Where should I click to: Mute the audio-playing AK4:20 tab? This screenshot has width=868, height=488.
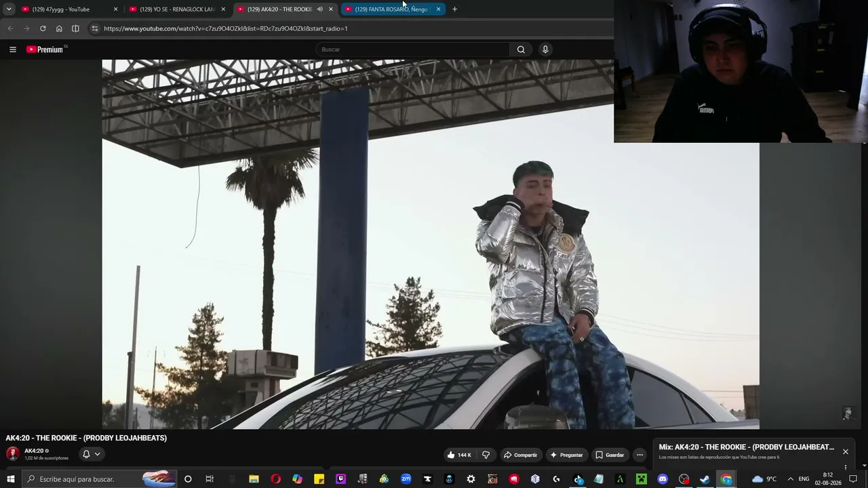(319, 9)
